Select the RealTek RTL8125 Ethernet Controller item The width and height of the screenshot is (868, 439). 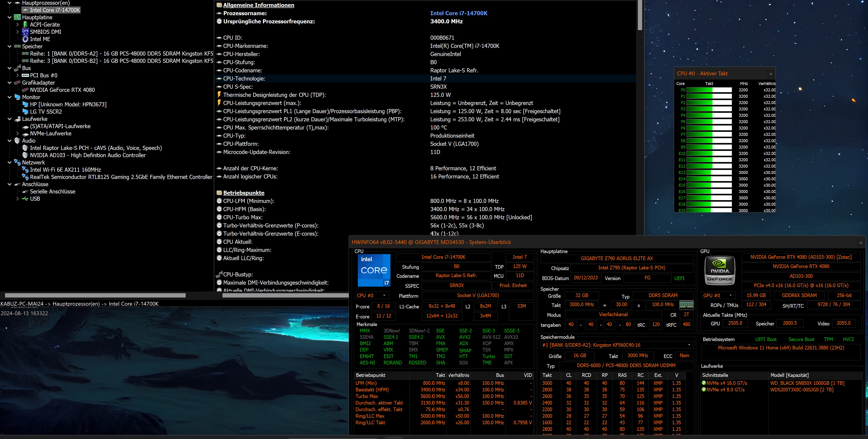(x=121, y=177)
